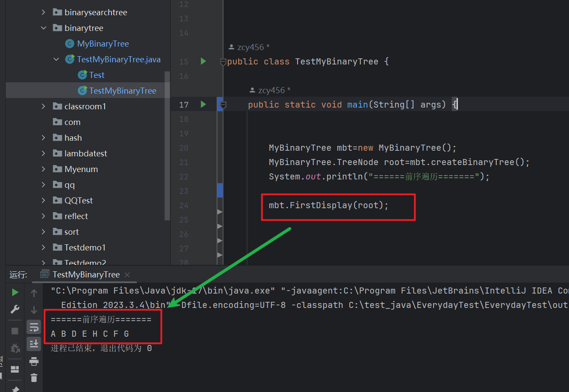Click line number 24 in the gutter
569x392 pixels.
point(184,205)
